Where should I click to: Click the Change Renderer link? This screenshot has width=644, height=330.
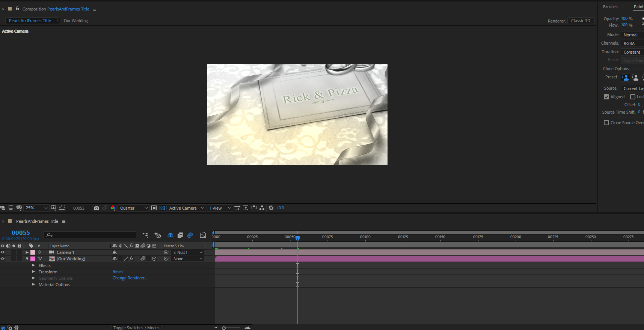pyautogui.click(x=130, y=278)
